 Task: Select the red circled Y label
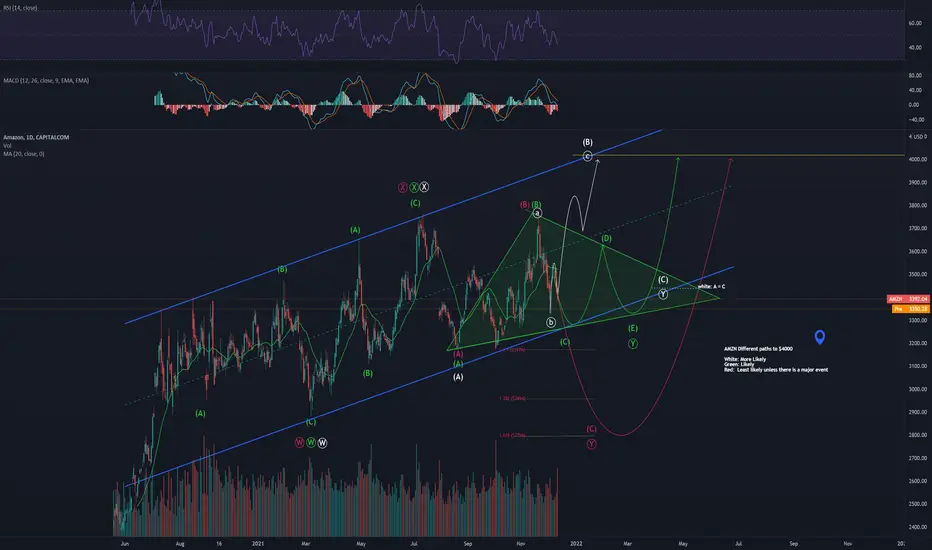[x=591, y=444]
